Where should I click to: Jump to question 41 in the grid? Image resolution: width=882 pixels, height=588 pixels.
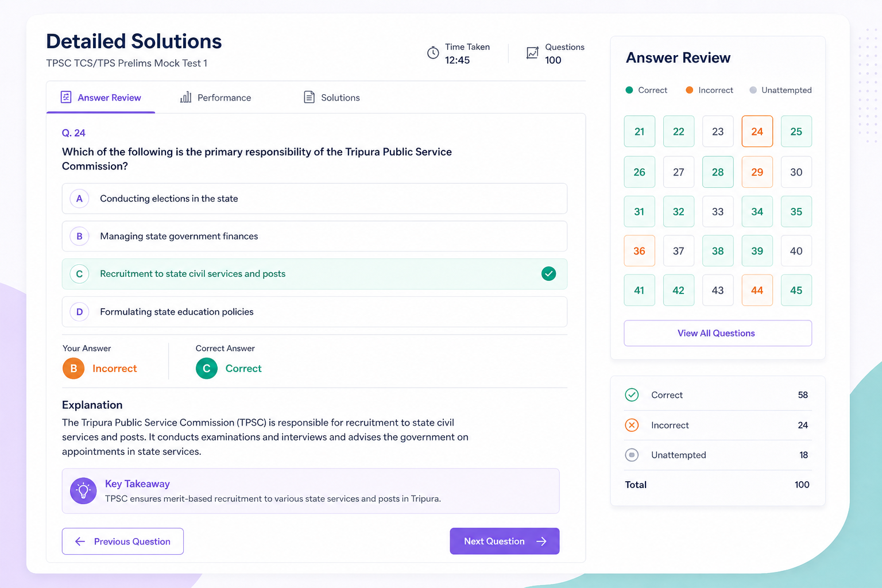click(x=640, y=291)
